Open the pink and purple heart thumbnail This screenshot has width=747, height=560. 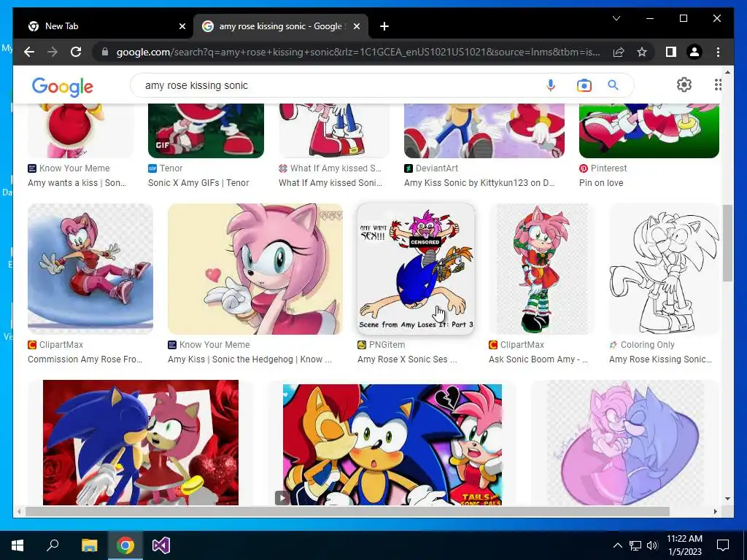pyautogui.click(x=624, y=443)
